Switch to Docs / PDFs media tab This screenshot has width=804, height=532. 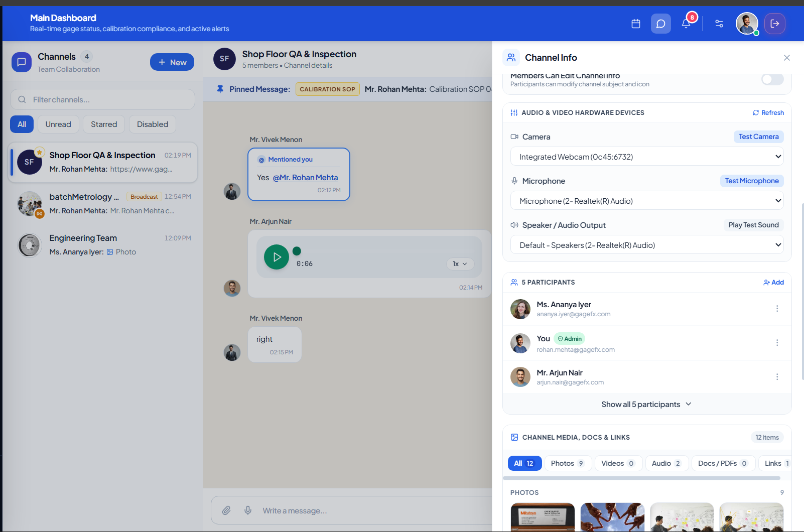pyautogui.click(x=723, y=463)
